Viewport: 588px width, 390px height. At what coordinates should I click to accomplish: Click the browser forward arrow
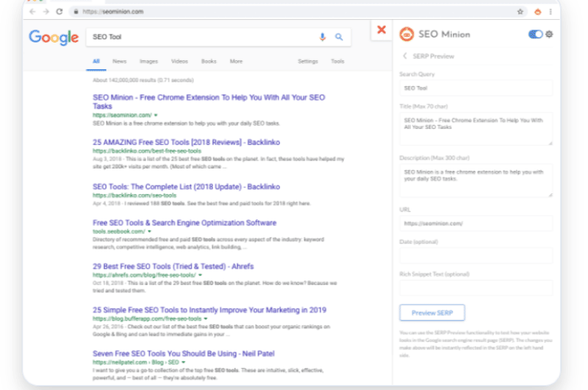point(46,12)
